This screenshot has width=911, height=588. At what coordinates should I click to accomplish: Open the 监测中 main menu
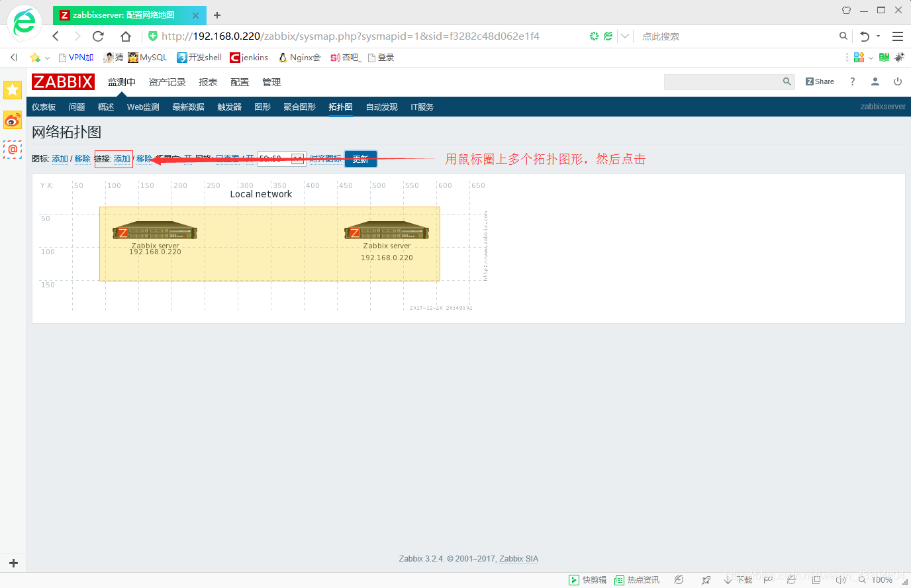(x=122, y=82)
